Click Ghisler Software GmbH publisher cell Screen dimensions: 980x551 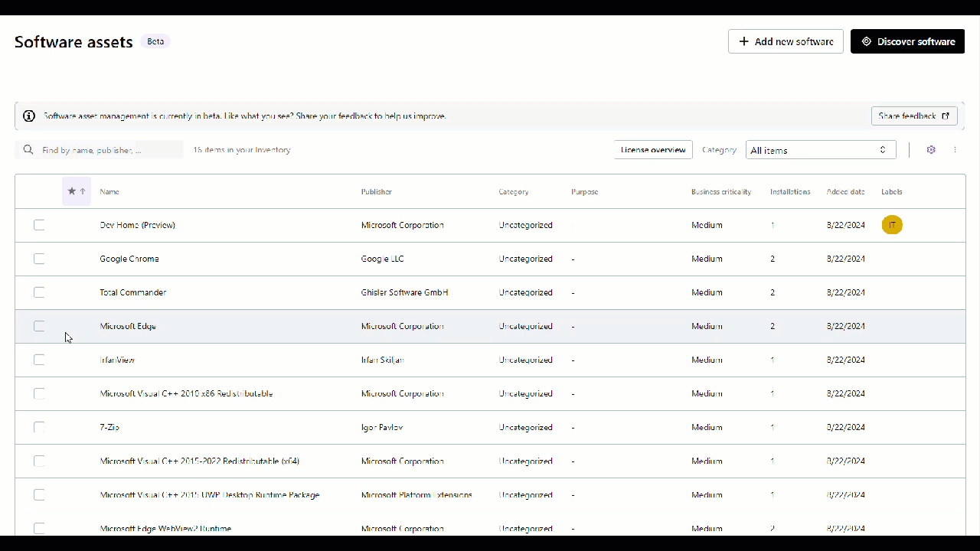(x=405, y=292)
